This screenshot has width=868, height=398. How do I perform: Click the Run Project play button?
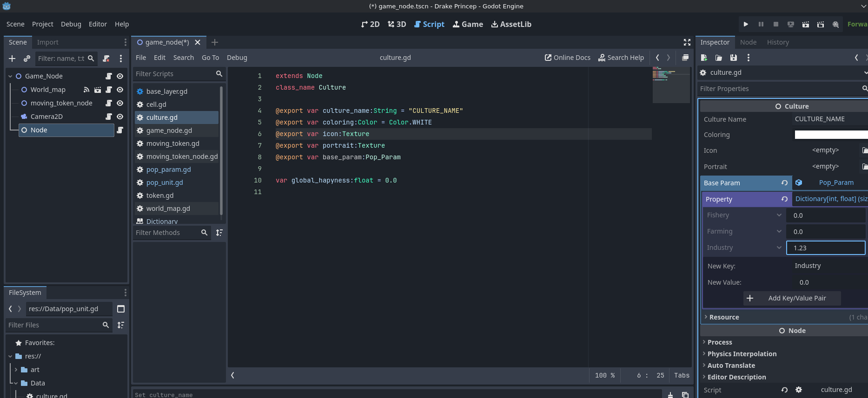pyautogui.click(x=746, y=24)
